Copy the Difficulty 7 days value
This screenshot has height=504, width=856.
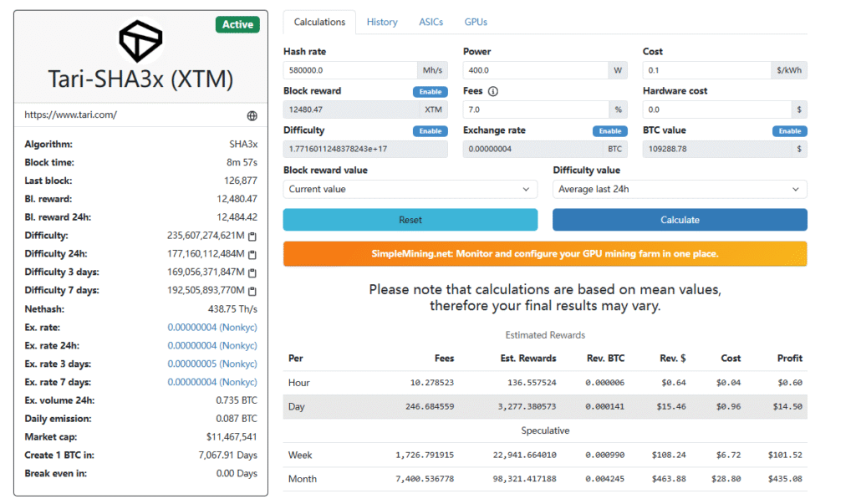click(252, 292)
